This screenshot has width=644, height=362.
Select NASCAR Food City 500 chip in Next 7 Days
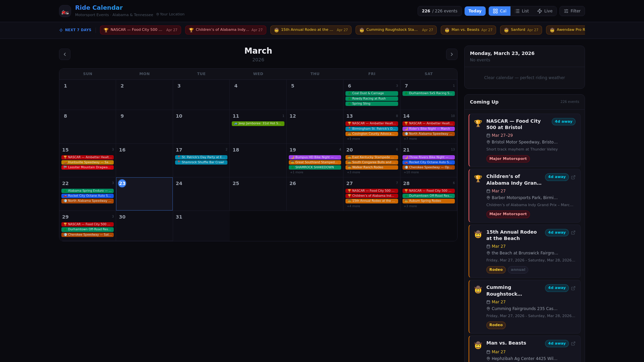tap(140, 30)
